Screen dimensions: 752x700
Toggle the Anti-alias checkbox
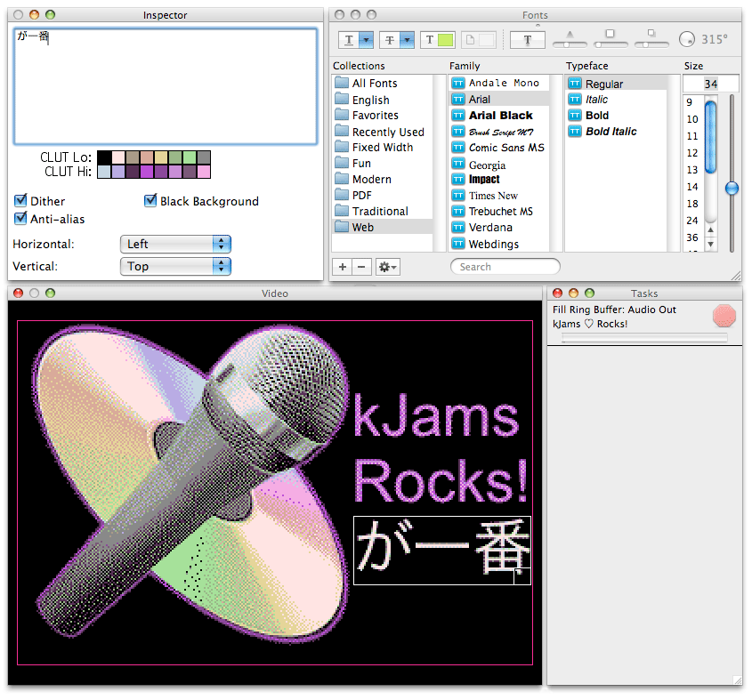tap(20, 218)
